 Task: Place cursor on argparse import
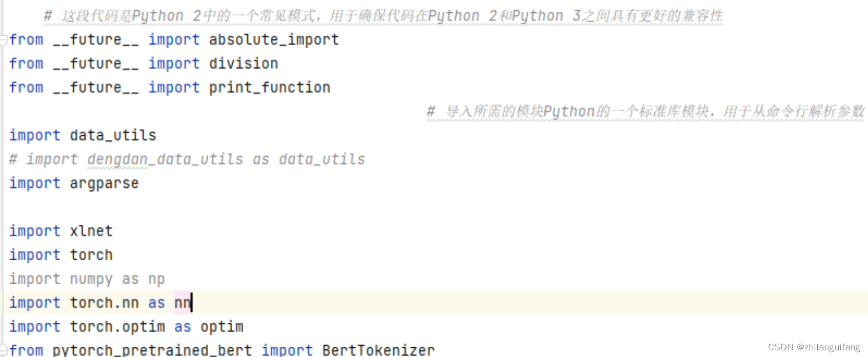(x=104, y=183)
